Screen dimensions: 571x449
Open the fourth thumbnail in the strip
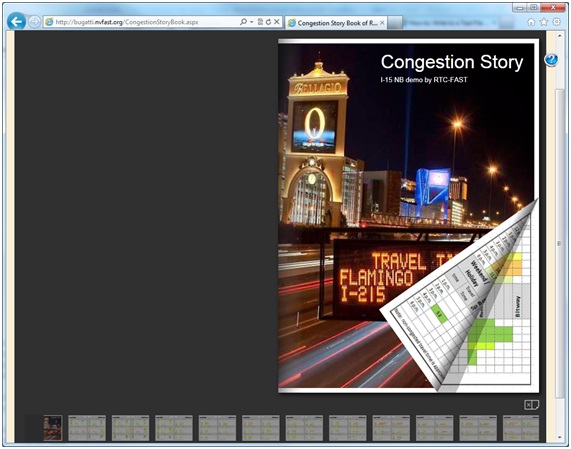(x=174, y=428)
